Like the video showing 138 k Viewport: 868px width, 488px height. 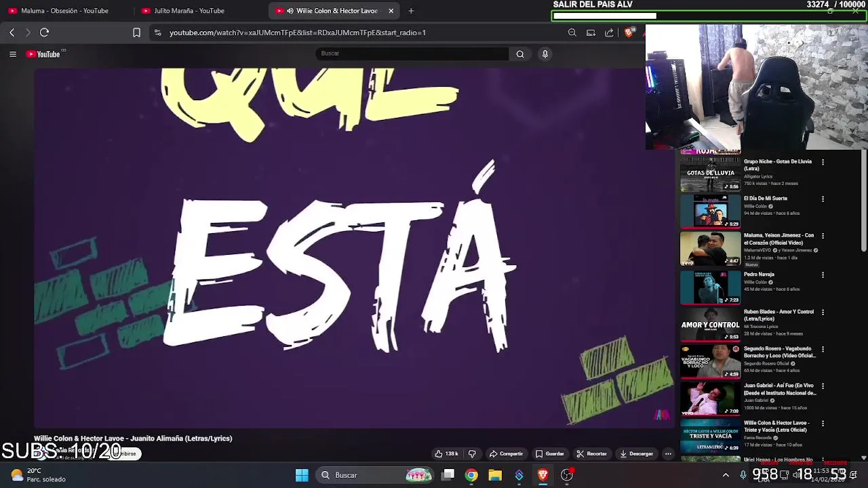447,453
